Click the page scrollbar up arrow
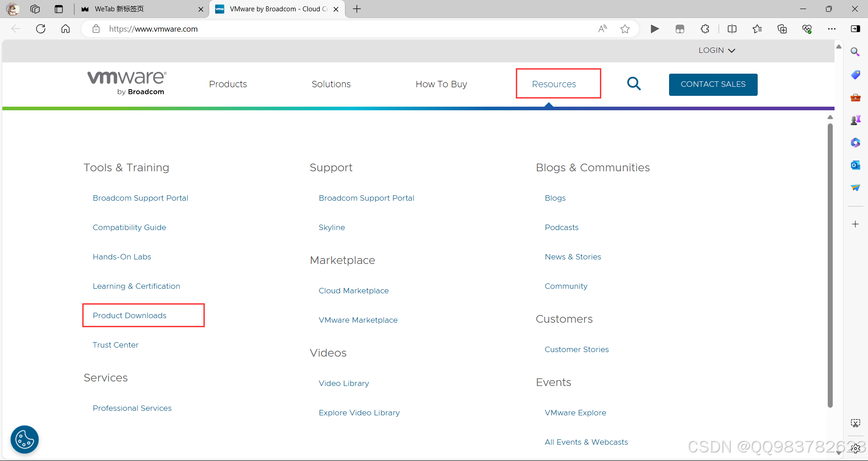Screen dimensions: 868x461 coord(839,47)
